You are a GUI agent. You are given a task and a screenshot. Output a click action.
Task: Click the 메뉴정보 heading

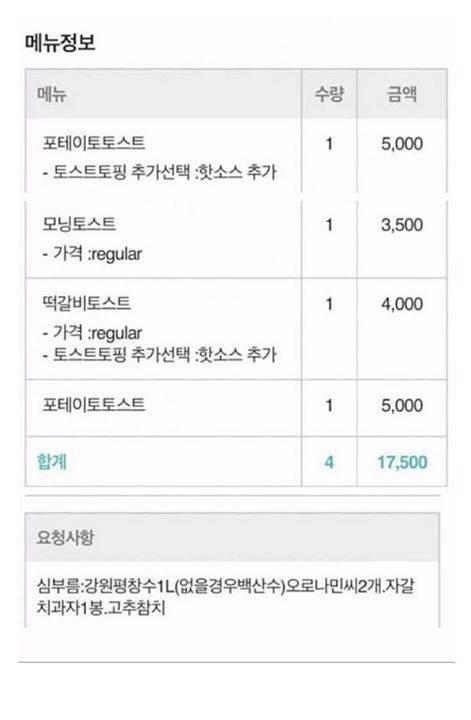coord(60,43)
